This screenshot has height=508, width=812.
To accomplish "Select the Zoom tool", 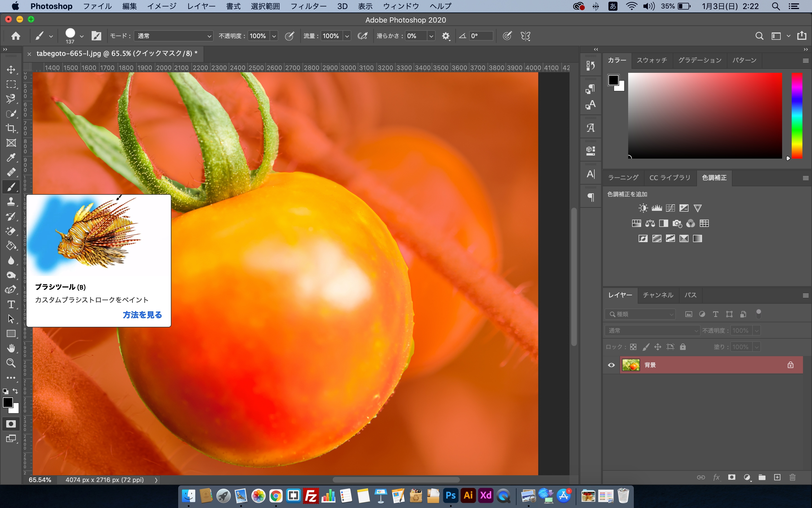I will 11,363.
